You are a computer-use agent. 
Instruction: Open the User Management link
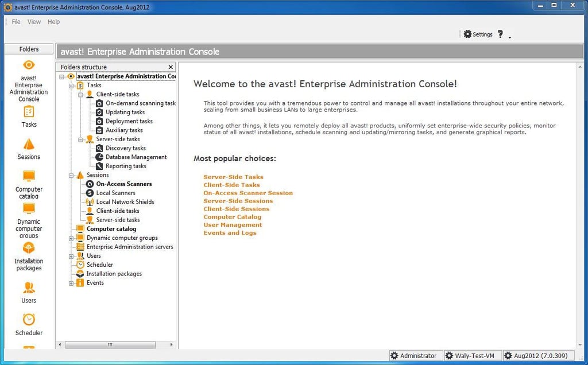pos(233,225)
